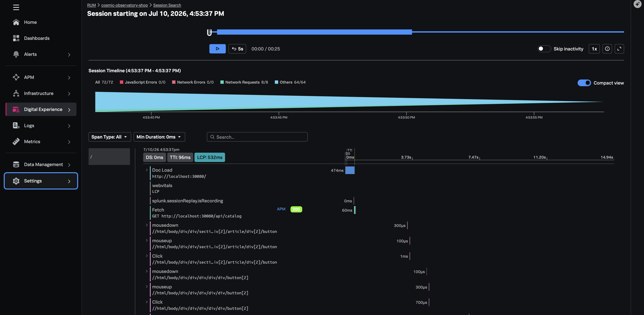Open the hamburger navigation menu
644x315 pixels.
point(16,7)
